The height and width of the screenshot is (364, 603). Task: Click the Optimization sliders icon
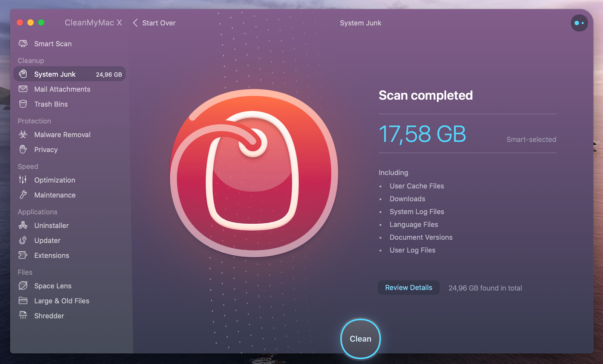[23, 180]
